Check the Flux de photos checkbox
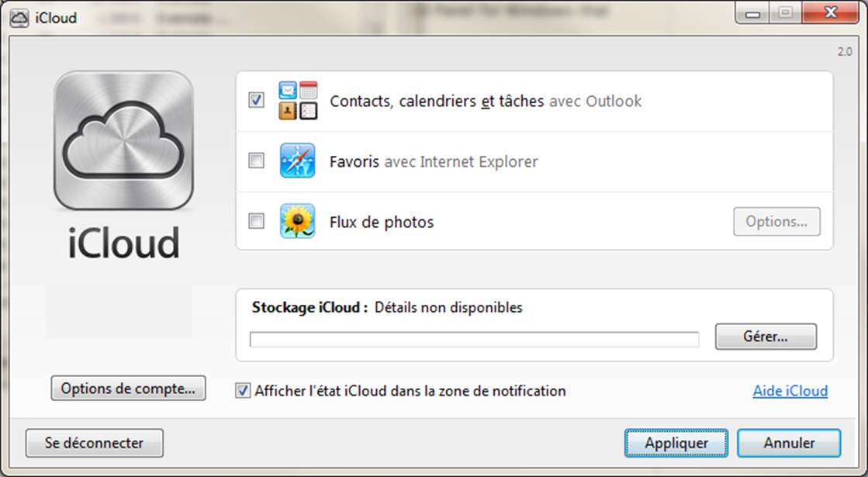This screenshot has height=477, width=868. pos(257,222)
